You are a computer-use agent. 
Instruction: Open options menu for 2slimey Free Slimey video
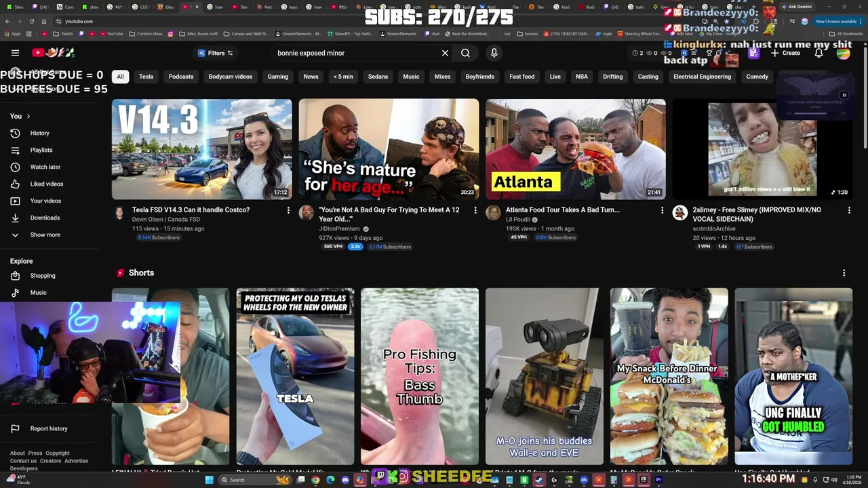pyautogui.click(x=848, y=210)
